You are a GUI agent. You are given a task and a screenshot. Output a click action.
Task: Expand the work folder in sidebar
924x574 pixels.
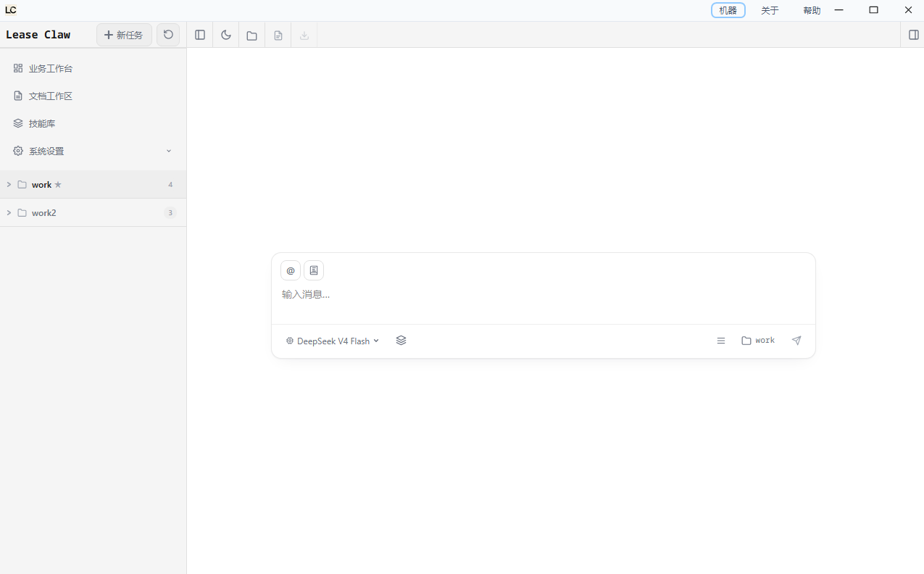9,185
